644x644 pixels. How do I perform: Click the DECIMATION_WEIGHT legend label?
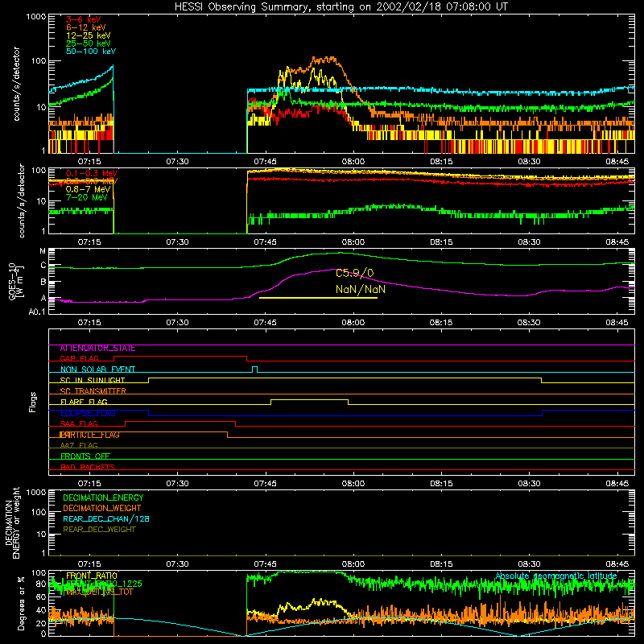pos(102,508)
